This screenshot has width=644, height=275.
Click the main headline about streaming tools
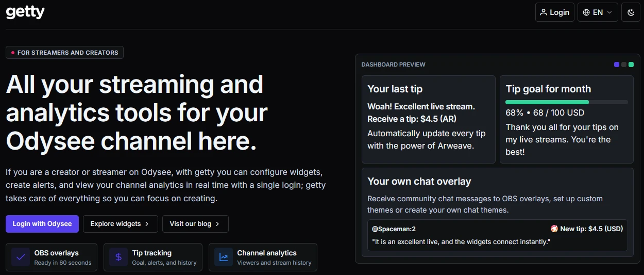coord(137,113)
